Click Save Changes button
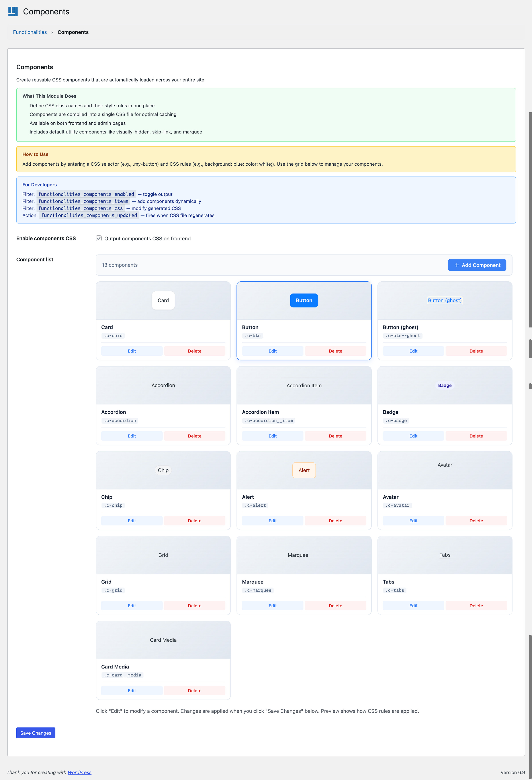532x780 pixels. point(36,733)
